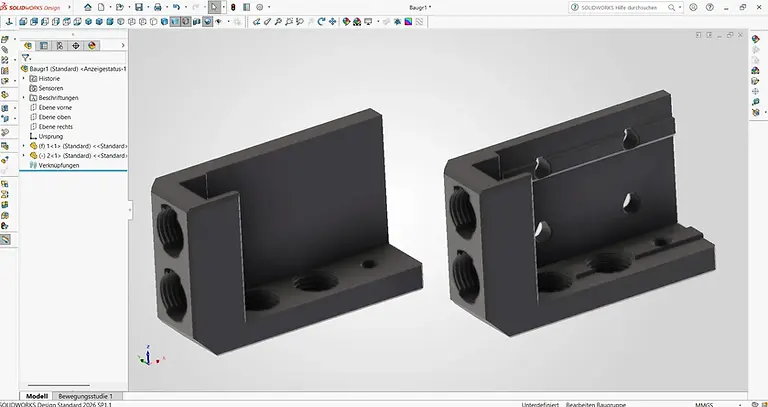Expand the Historie node

24,78
